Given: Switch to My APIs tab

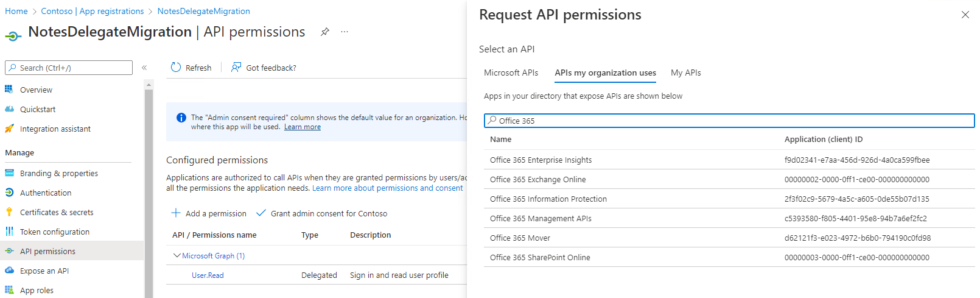Looking at the screenshot, I should (x=685, y=73).
